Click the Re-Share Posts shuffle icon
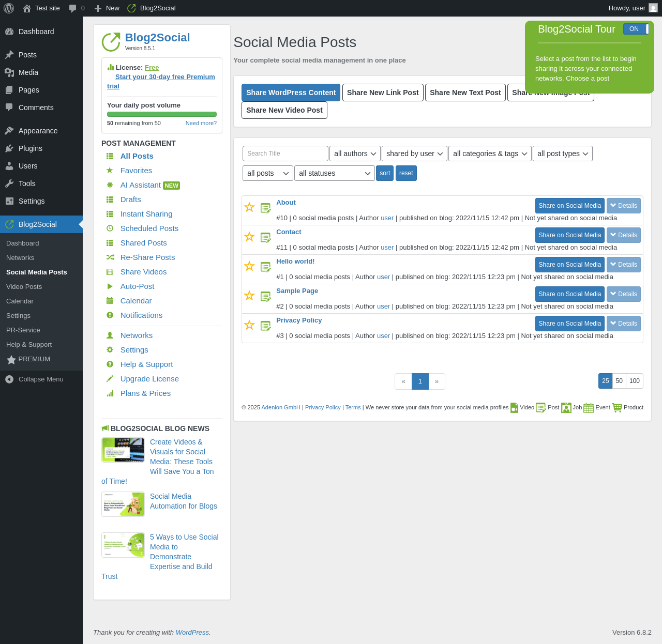 (110, 257)
